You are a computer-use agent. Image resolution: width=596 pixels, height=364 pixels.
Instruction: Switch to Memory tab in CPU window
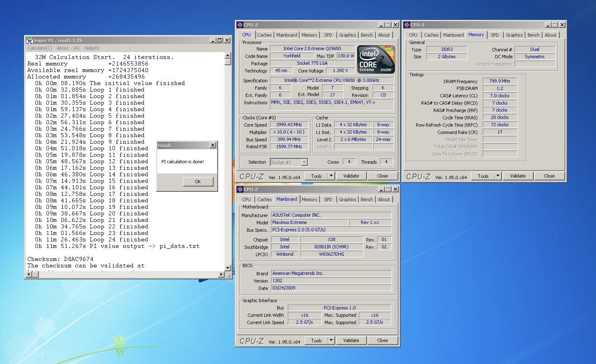point(309,35)
